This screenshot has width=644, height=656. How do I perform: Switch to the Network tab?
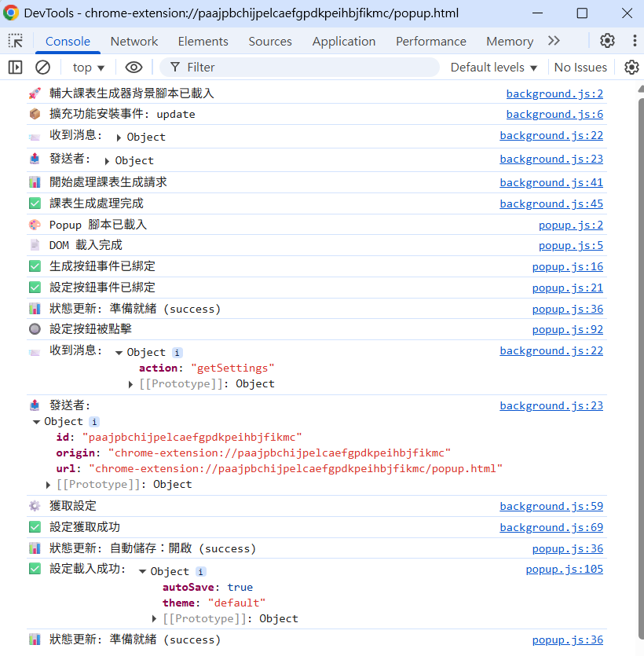(x=134, y=42)
